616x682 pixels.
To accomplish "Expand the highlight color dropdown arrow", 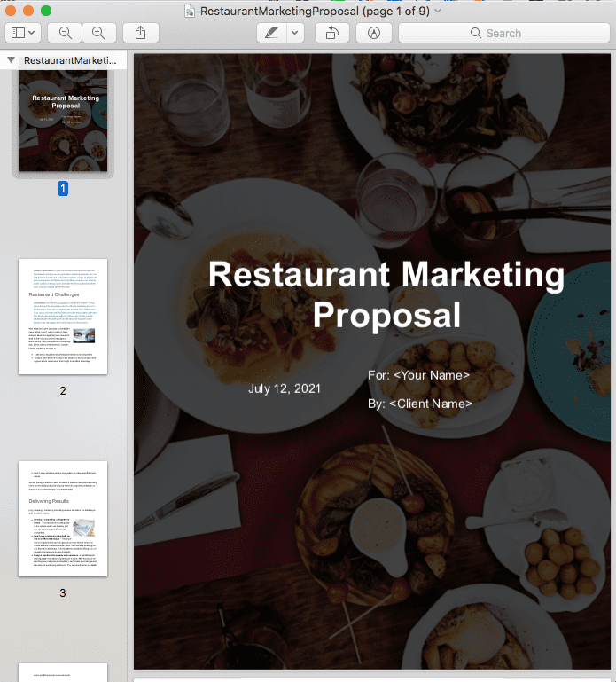I will tap(295, 33).
